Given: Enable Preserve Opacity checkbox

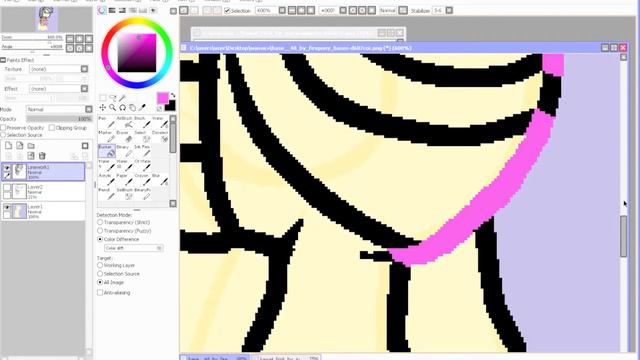Looking at the screenshot, I should [3, 128].
